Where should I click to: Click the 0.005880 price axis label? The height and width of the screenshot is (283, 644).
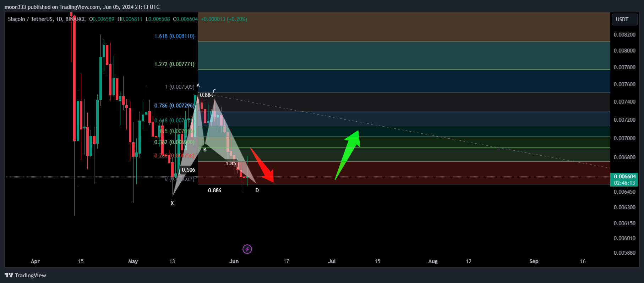tap(624, 253)
